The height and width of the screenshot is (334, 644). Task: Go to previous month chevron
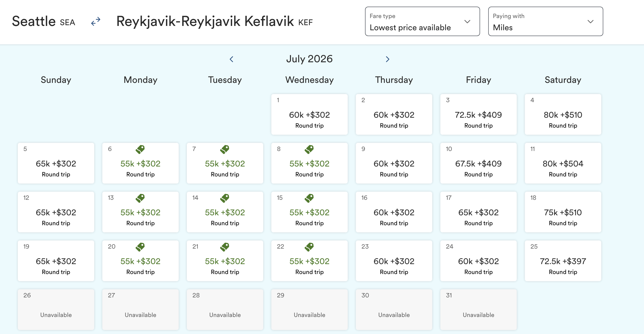pyautogui.click(x=231, y=59)
